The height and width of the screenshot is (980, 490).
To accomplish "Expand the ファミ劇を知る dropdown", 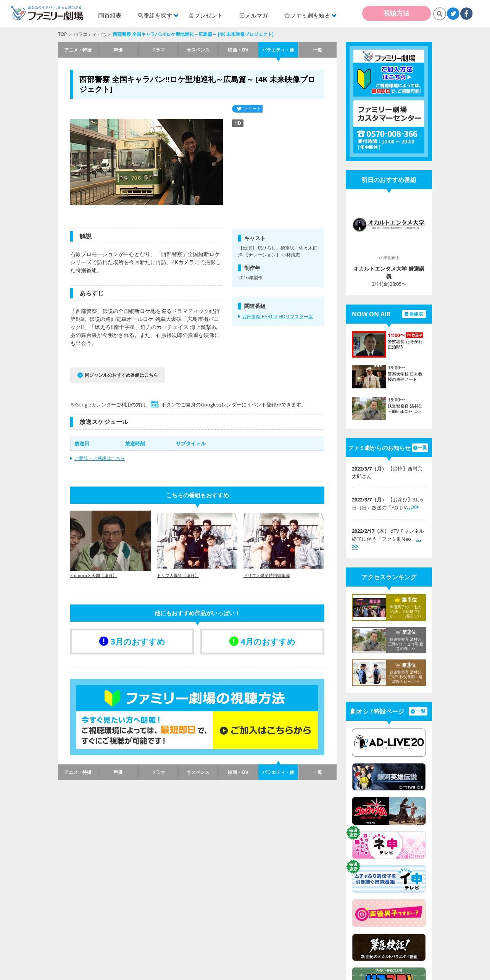I will [310, 16].
